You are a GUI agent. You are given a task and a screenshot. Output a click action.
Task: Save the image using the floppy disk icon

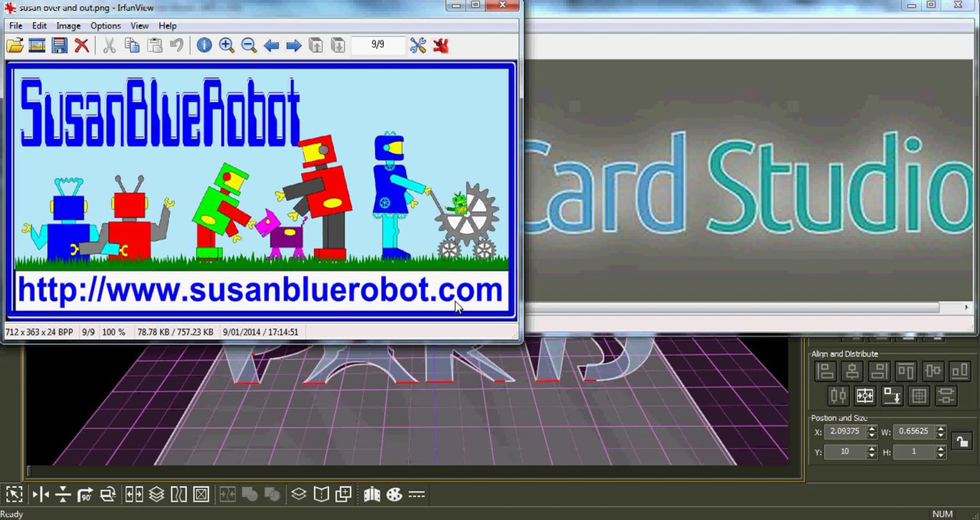tap(60, 45)
